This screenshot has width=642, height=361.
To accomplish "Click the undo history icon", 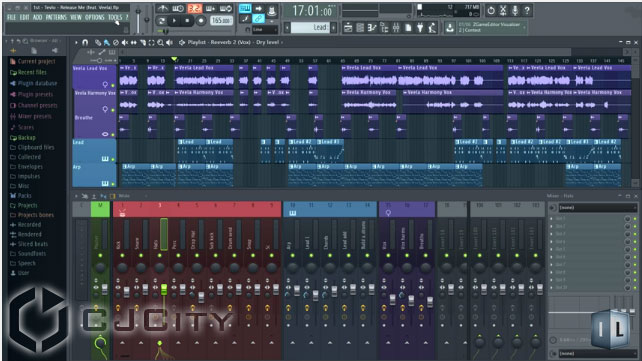I will click(491, 11).
